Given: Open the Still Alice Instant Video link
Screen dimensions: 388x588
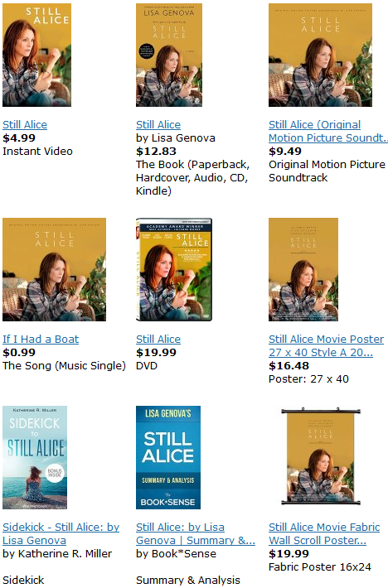Looking at the screenshot, I should [25, 124].
